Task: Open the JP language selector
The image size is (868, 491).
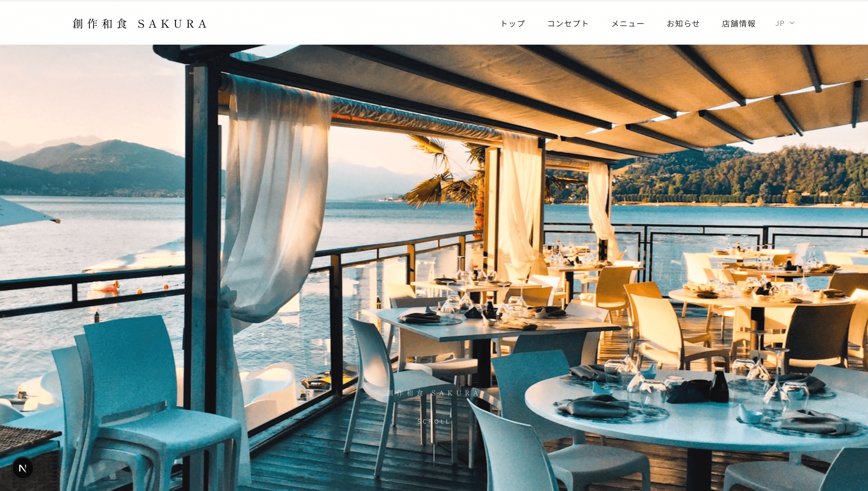Action: pos(785,23)
